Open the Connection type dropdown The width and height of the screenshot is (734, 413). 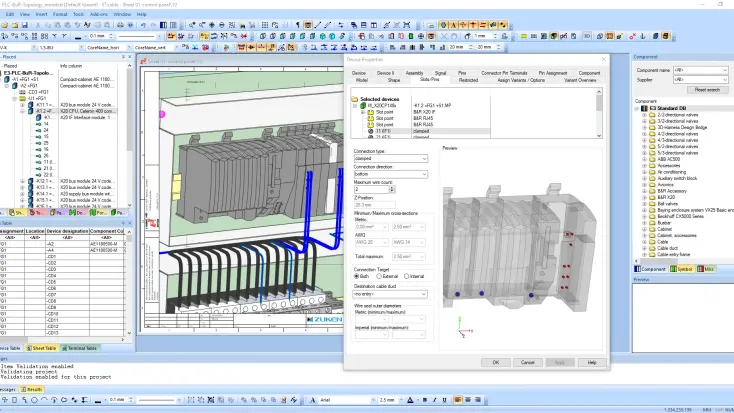[390, 159]
